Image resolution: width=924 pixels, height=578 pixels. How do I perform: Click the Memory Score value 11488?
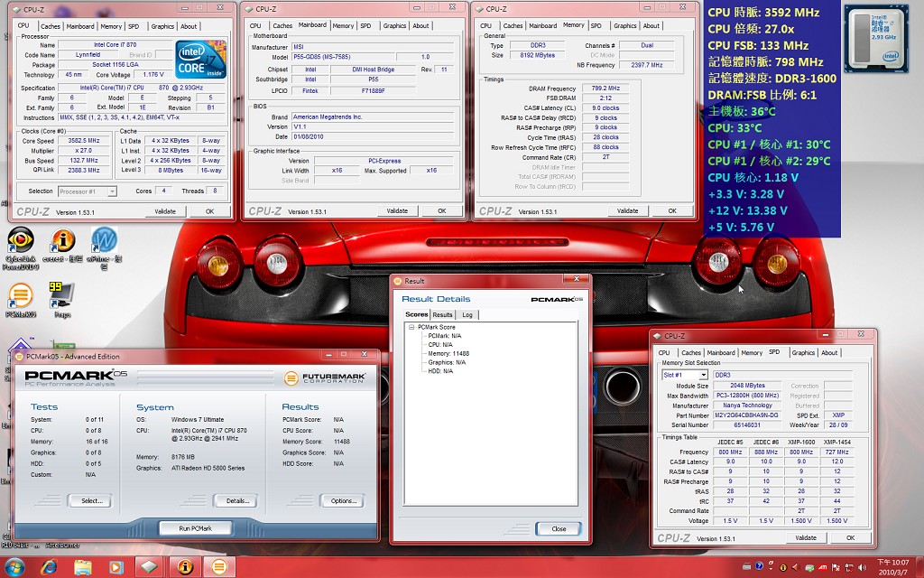click(x=342, y=441)
